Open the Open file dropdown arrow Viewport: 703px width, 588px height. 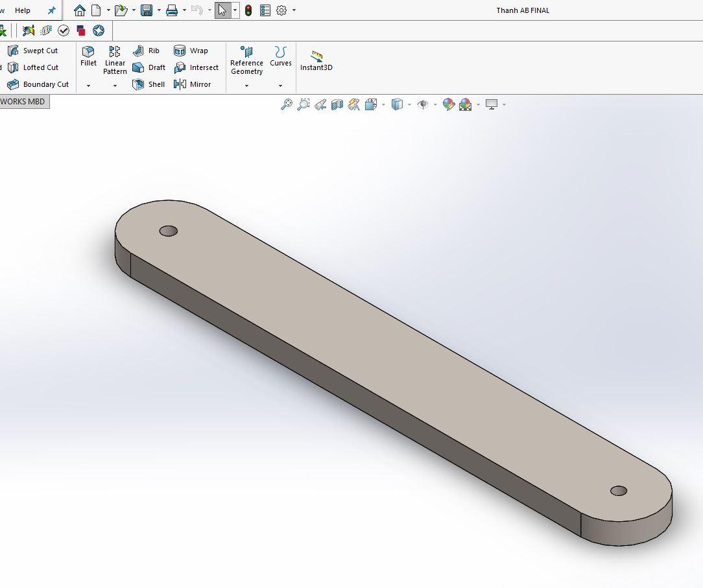(134, 10)
